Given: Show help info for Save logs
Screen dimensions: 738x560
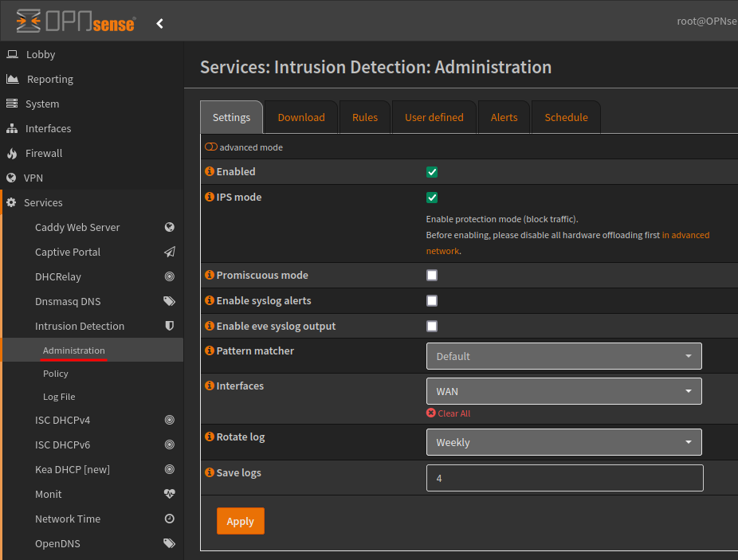Looking at the screenshot, I should pos(210,472).
